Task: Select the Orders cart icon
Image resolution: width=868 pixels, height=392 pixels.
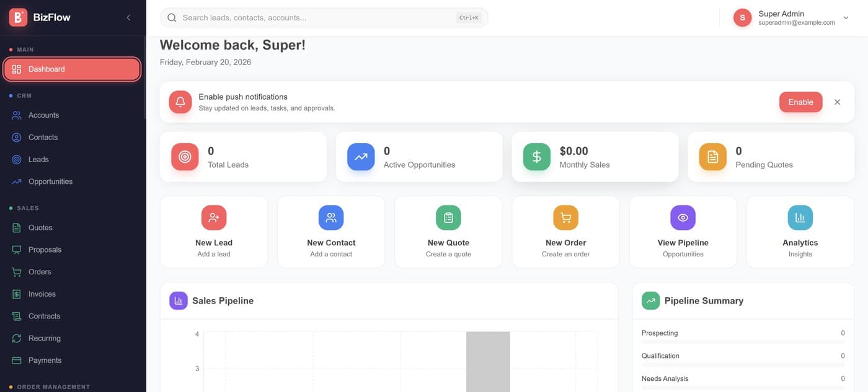Action: [16, 271]
